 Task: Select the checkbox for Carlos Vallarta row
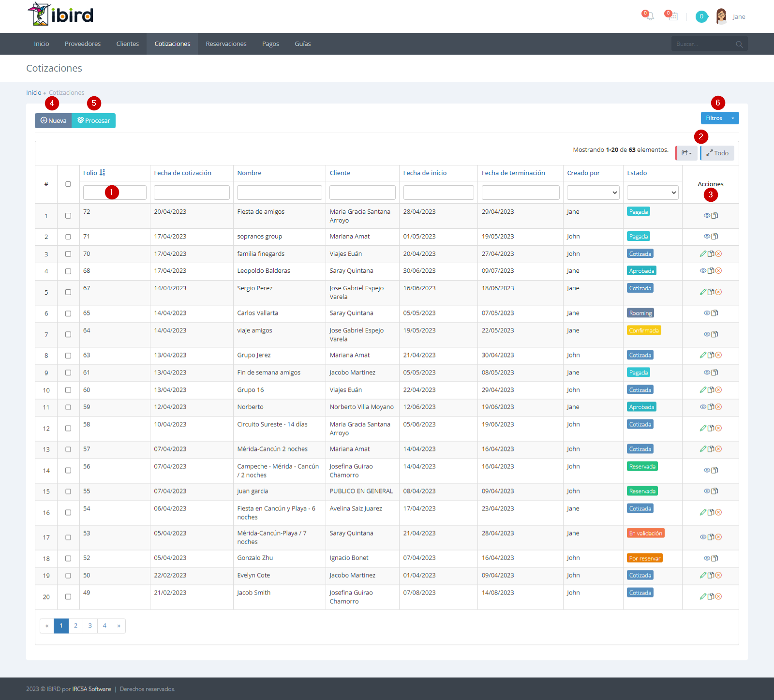coord(68,313)
